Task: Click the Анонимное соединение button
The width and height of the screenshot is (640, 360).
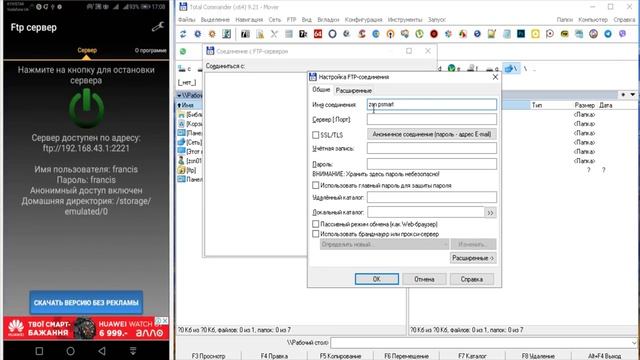Action: [x=432, y=134]
